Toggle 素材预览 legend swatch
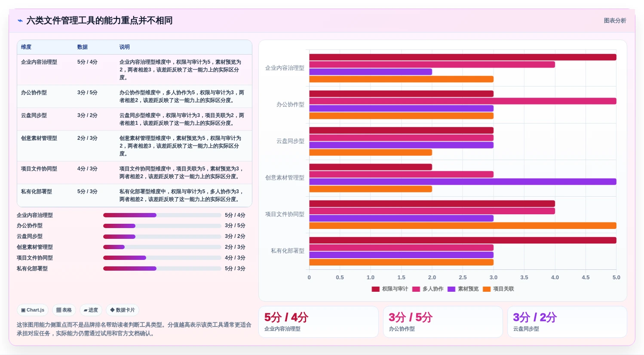 [451, 289]
